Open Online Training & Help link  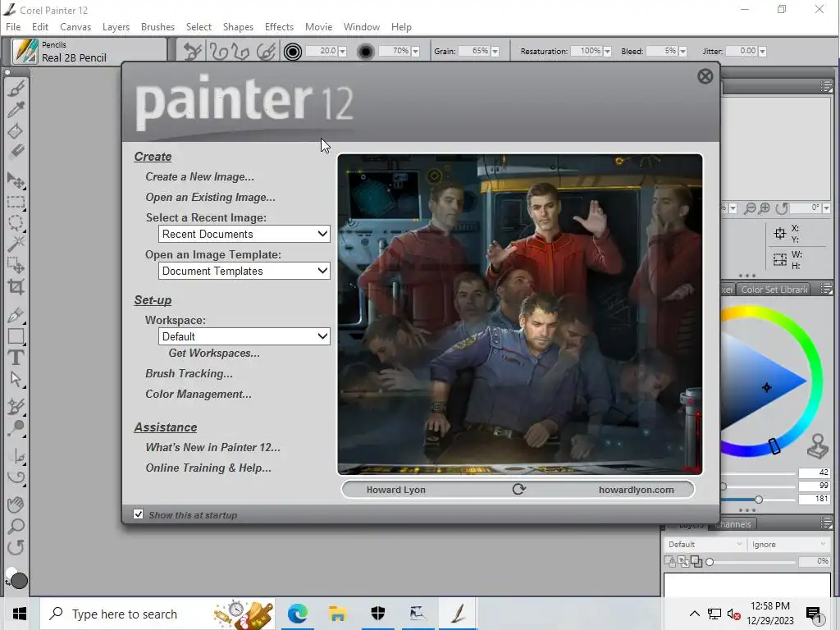click(x=208, y=468)
